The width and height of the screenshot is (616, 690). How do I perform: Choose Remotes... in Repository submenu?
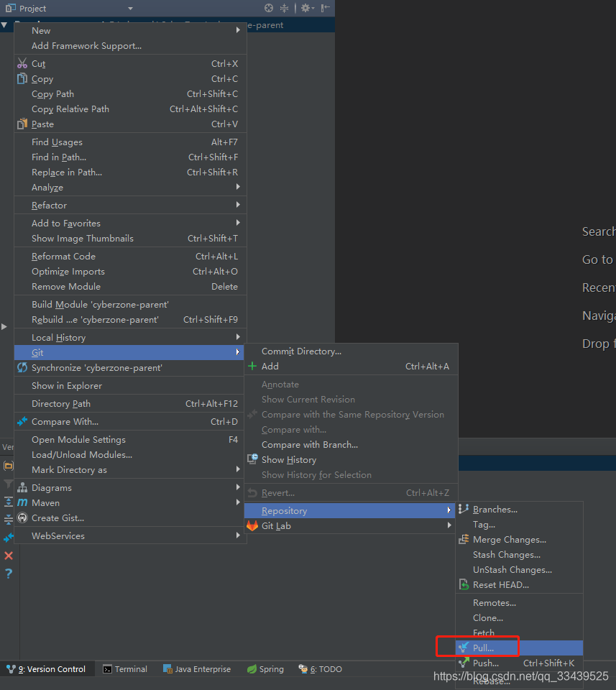519,603
